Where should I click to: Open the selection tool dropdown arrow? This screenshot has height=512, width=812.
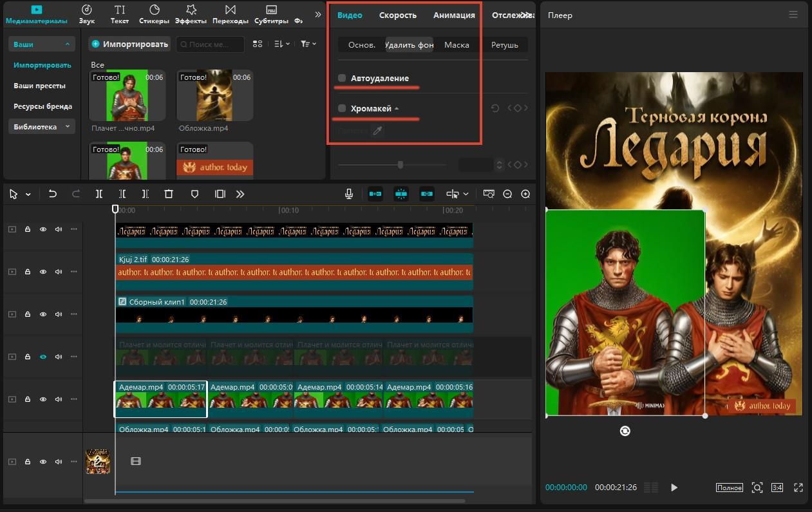click(x=28, y=194)
